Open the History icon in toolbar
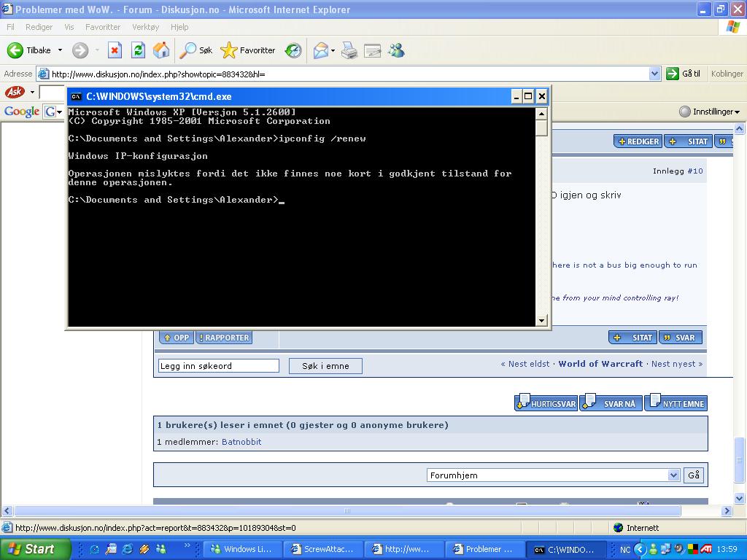This screenshot has width=747, height=560. point(293,50)
